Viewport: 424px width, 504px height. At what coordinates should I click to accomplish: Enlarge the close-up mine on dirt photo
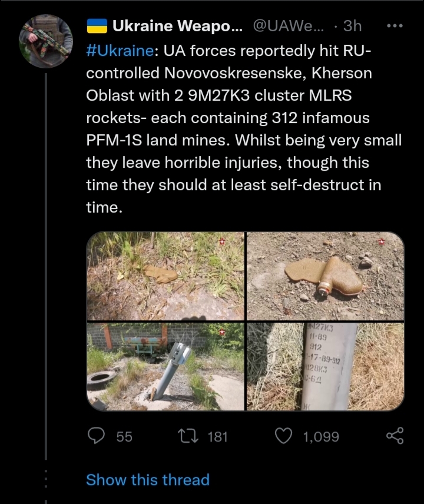click(325, 276)
